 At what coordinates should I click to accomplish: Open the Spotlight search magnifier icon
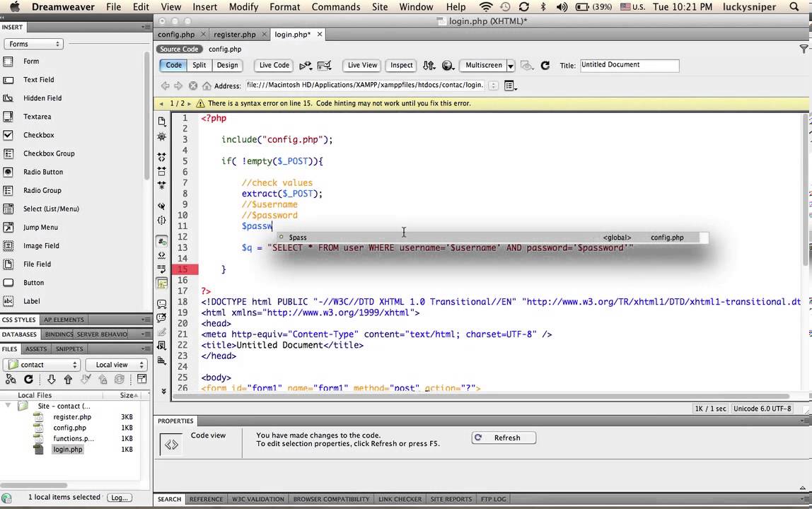(794, 7)
